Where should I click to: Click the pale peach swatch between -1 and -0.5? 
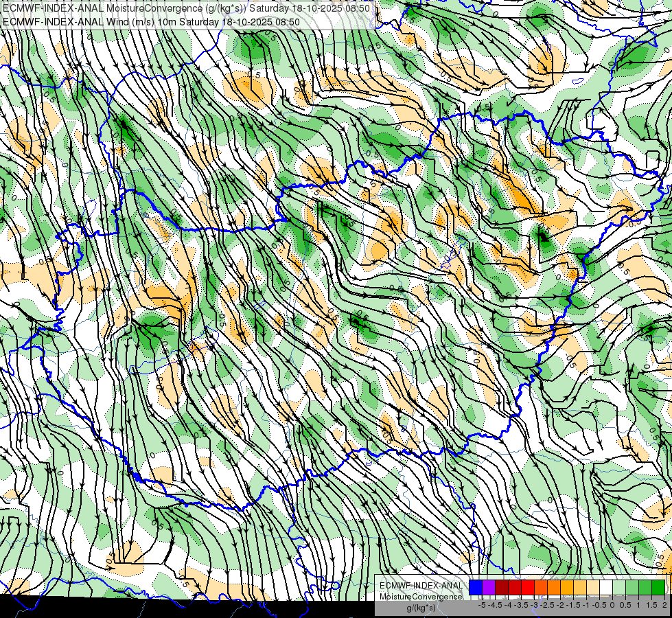point(593,587)
